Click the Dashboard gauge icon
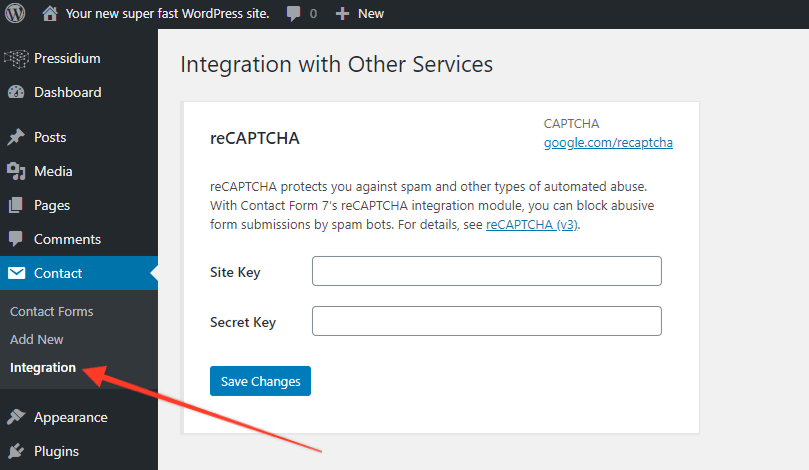The height and width of the screenshot is (470, 809). pyautogui.click(x=16, y=92)
